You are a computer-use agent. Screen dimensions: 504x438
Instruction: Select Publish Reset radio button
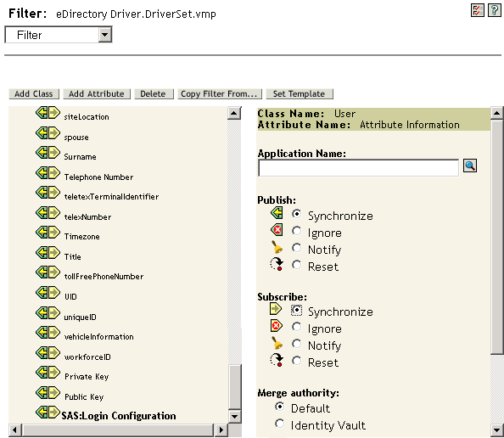(x=296, y=265)
